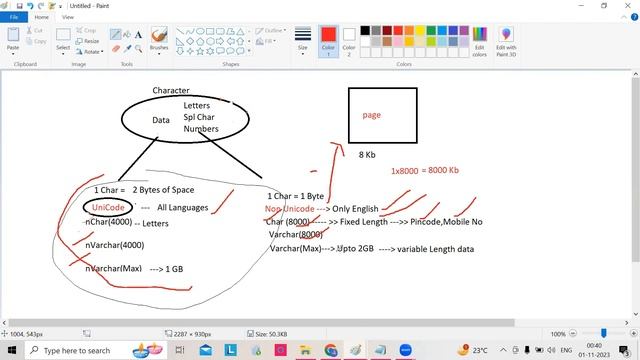
Task: Switch to the Home tab
Action: pos(42,17)
